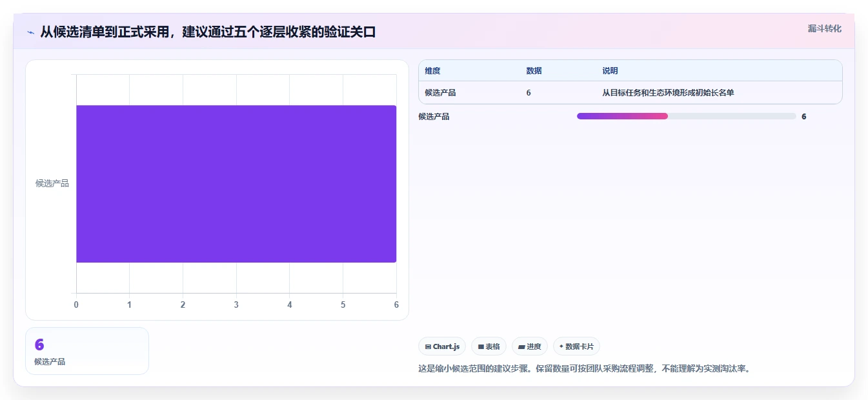Click the table cell 从目标任务和生态环境形成初始长名单
The height and width of the screenshot is (400, 868).
pos(668,93)
